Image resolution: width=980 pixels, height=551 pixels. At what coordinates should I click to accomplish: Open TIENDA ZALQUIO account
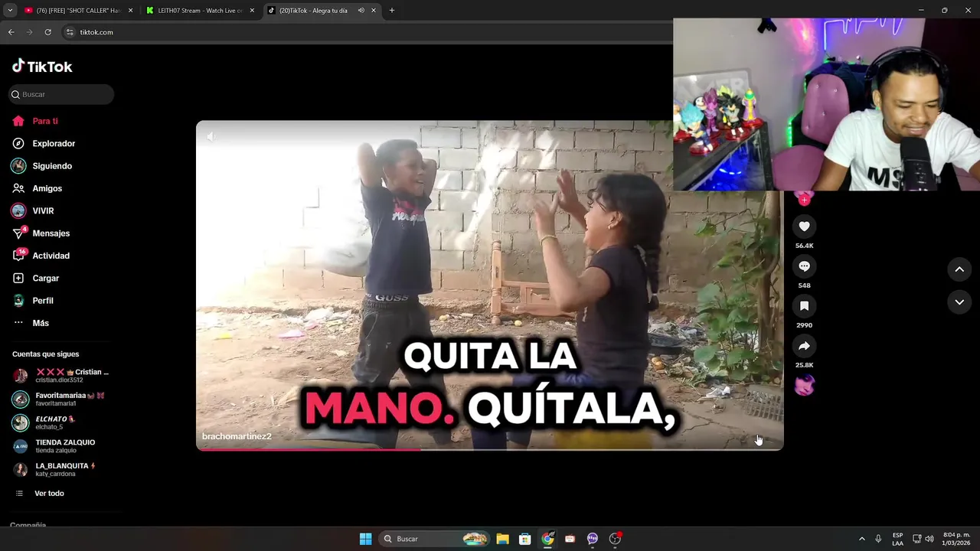[55, 446]
